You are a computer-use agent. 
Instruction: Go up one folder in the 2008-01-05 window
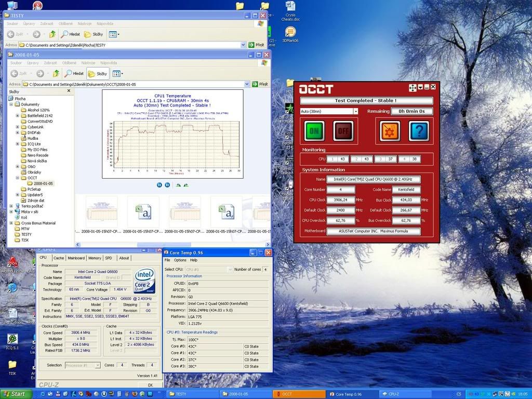tap(56, 73)
